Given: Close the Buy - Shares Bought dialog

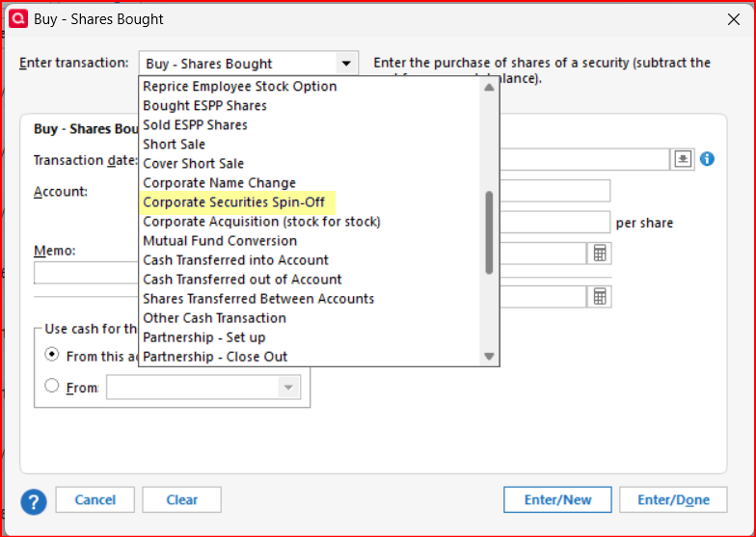Looking at the screenshot, I should click(732, 18).
